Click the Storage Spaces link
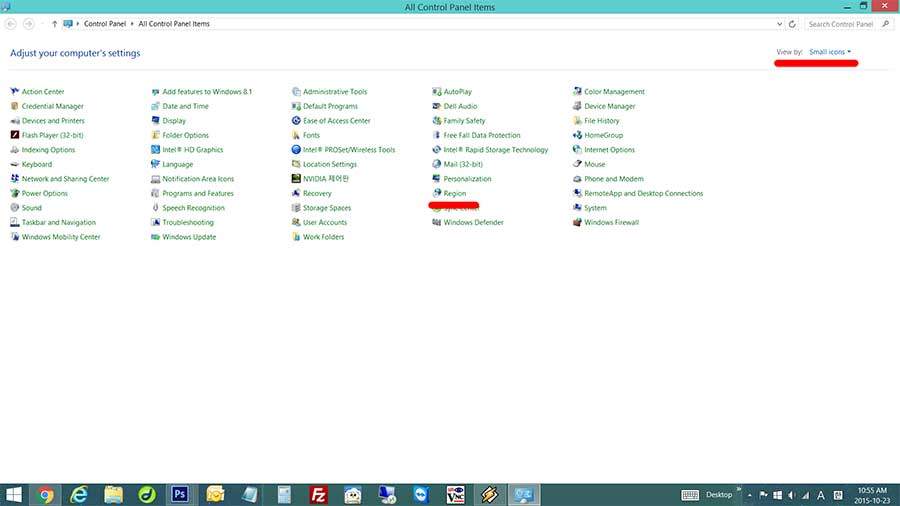Image resolution: width=900 pixels, height=506 pixels. coord(327,208)
